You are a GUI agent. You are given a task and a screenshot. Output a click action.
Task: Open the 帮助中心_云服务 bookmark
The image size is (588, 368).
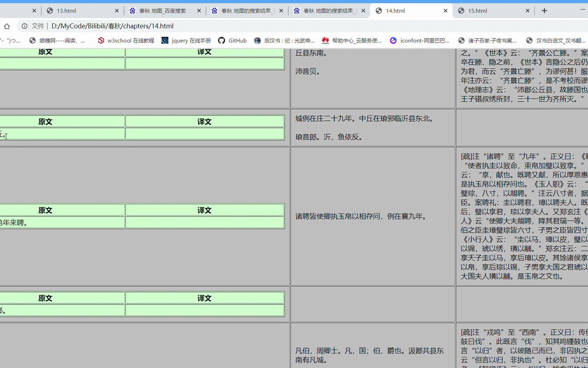click(x=352, y=40)
